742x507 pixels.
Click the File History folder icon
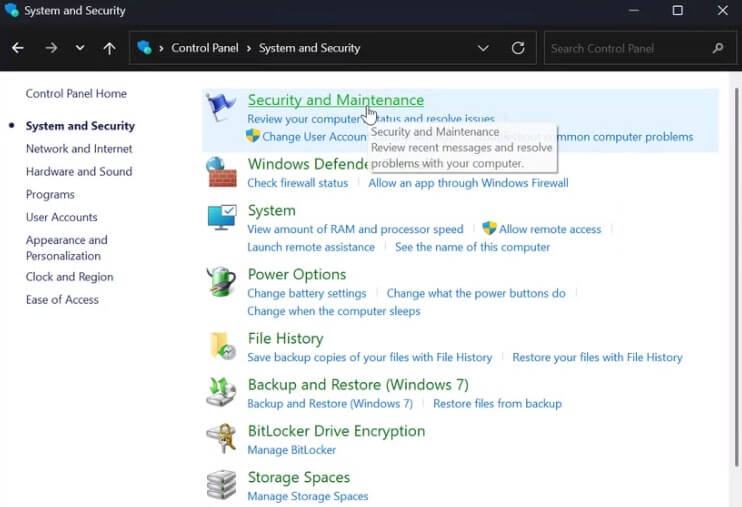coord(221,346)
